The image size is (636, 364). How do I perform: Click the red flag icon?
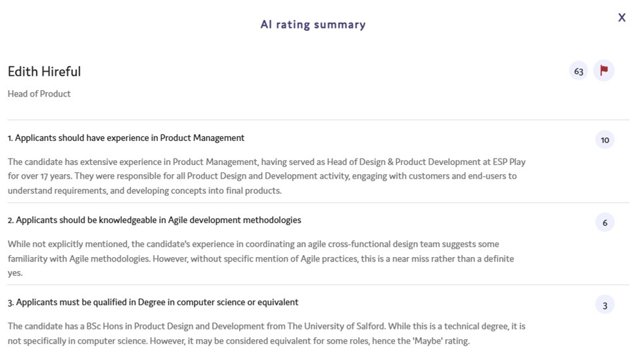pyautogui.click(x=603, y=70)
